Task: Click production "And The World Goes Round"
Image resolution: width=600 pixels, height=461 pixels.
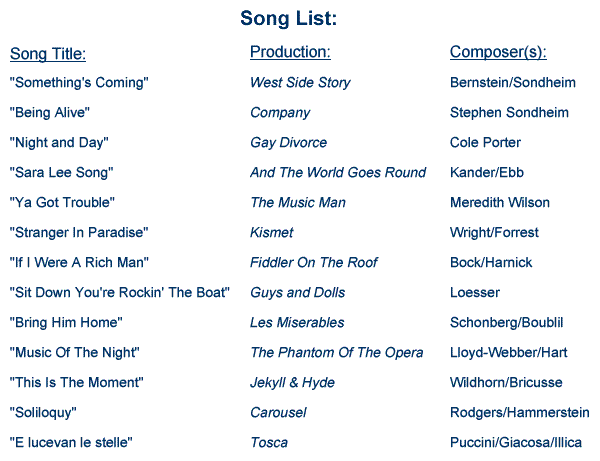Action: pyautogui.click(x=338, y=173)
